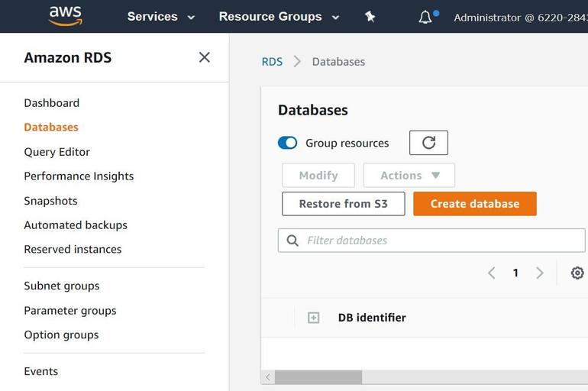The image size is (588, 391).
Task: Toggle the Group resources switch
Action: coord(288,143)
